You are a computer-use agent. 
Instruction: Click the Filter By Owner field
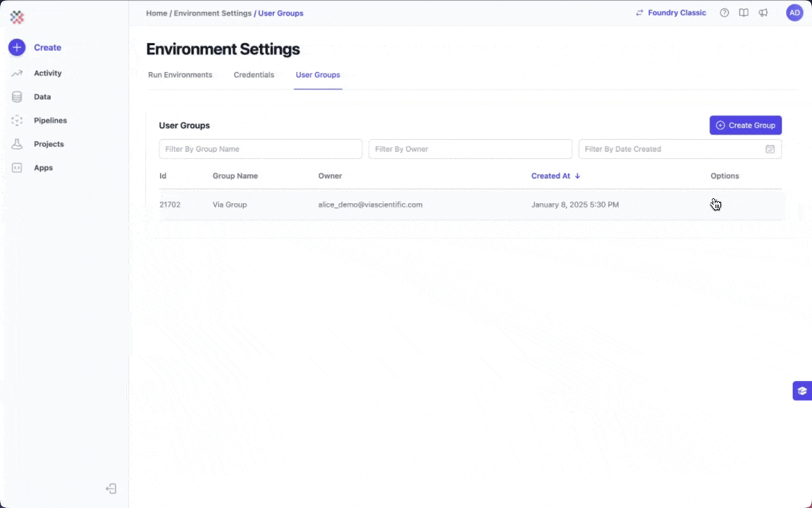pos(470,149)
